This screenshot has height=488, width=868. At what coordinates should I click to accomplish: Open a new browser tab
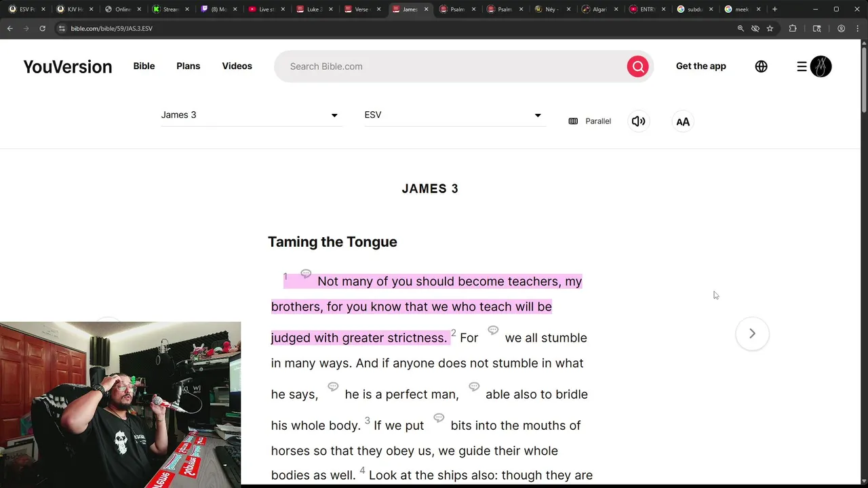pos(774,9)
